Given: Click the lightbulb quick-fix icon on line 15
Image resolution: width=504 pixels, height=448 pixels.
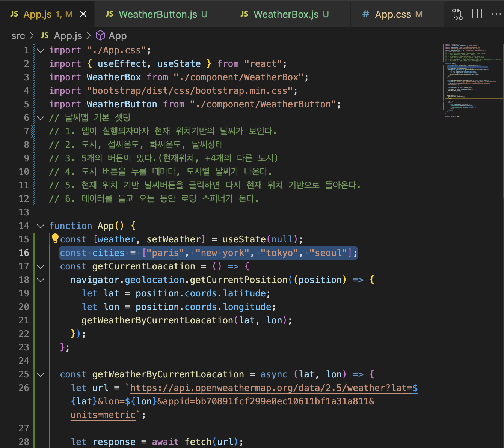Looking at the screenshot, I should [x=55, y=238].
